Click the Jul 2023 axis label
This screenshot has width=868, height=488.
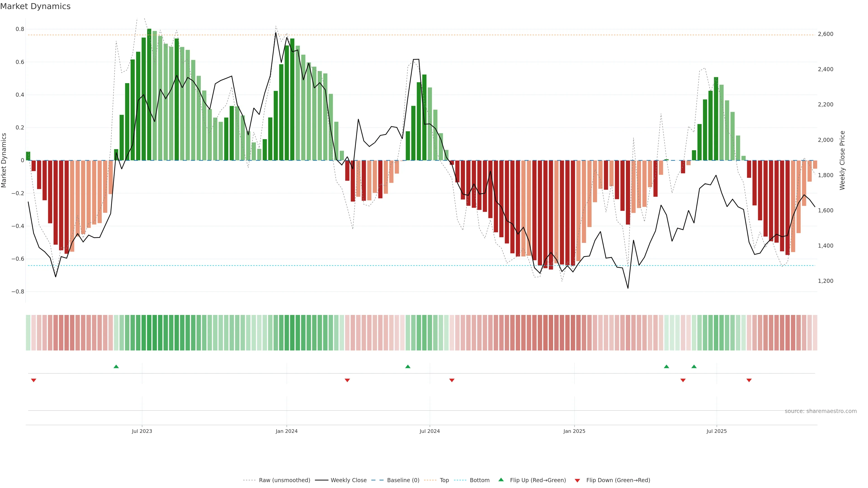[142, 431]
